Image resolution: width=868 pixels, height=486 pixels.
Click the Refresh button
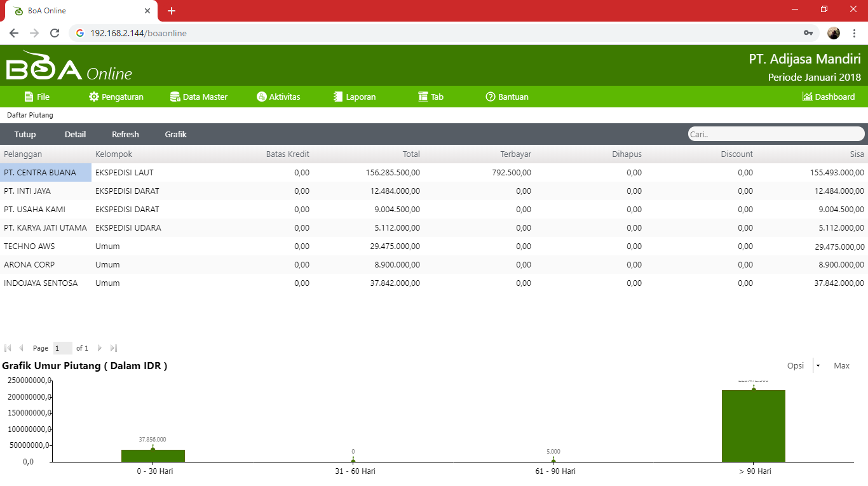[x=125, y=135]
